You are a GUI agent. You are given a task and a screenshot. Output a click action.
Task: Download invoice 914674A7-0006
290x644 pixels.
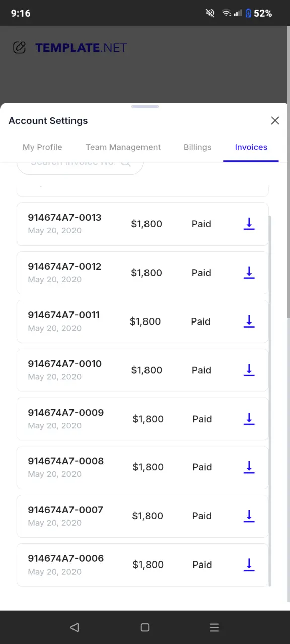pos(249,565)
